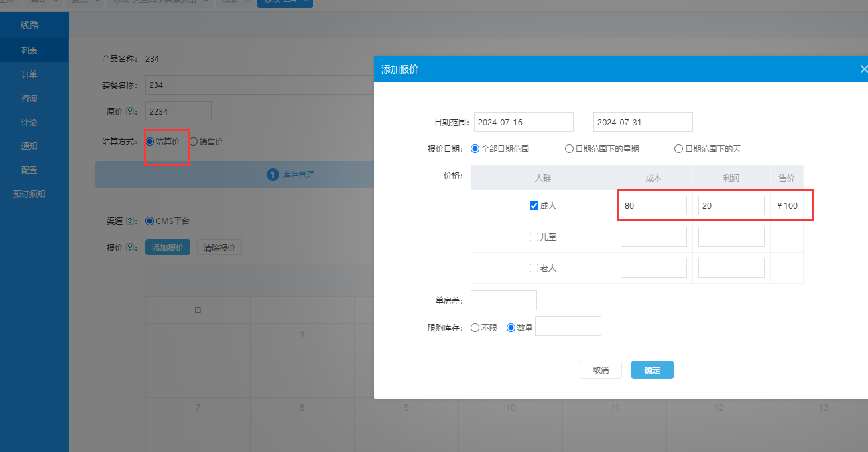
Task: Choose 不限 for 限购库存
Action: click(x=475, y=327)
